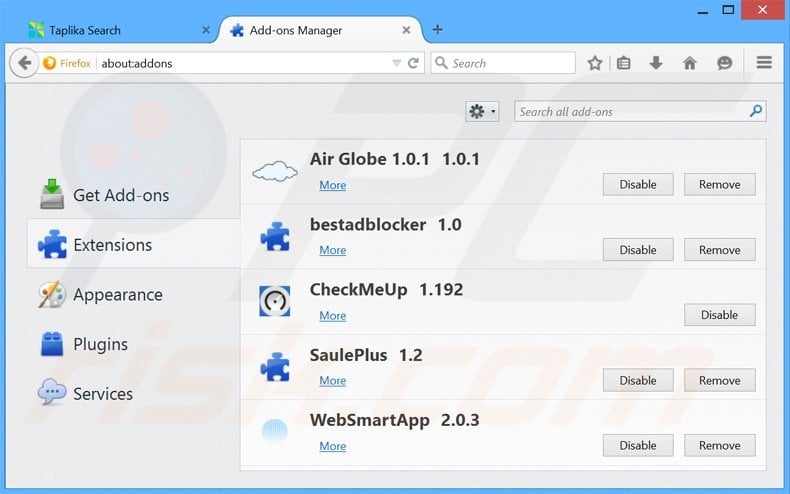The image size is (790, 494).
Task: Click the Firefox identity icon in address bar
Action: 49,63
